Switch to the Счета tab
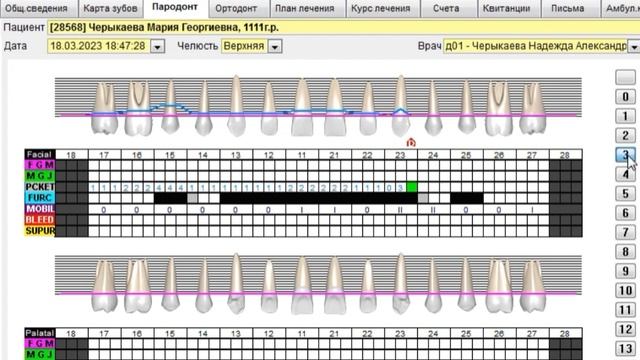Image resolution: width=640 pixels, height=360 pixels. [x=446, y=8]
